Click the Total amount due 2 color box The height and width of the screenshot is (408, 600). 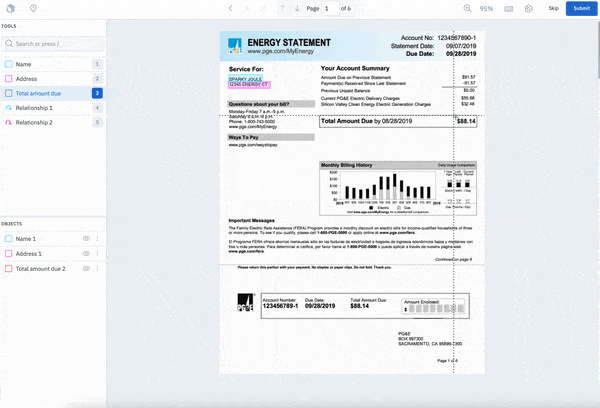pos(8,269)
